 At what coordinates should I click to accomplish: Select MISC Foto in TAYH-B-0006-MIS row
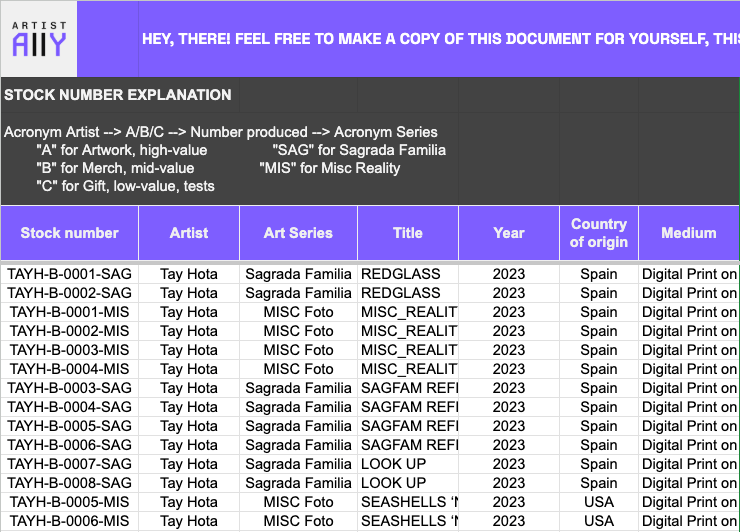[298, 521]
